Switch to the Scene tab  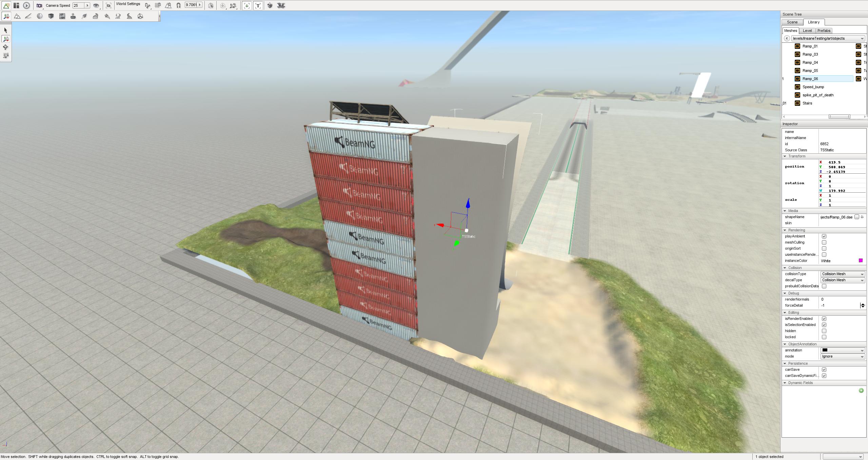pos(792,22)
